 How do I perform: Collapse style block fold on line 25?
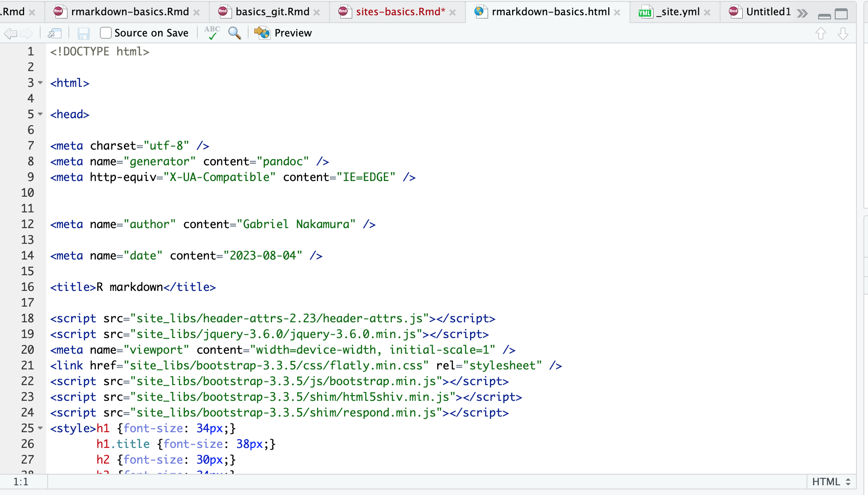pos(40,429)
